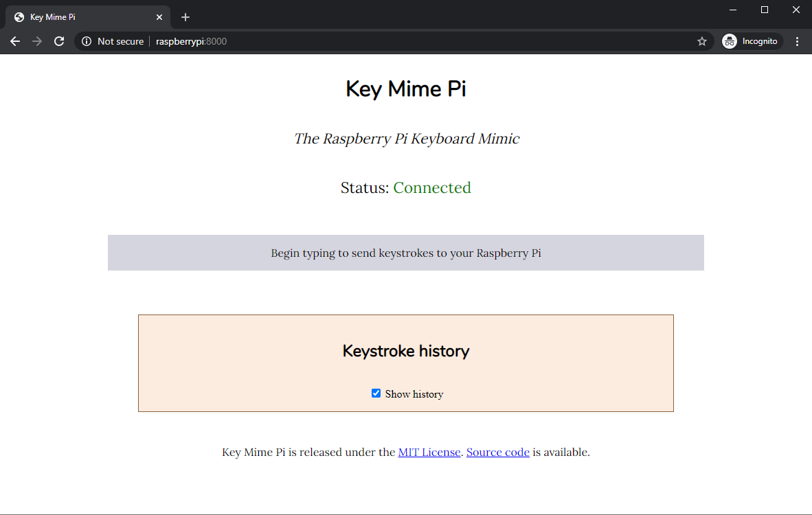Open a new tab with plus icon

click(x=185, y=17)
